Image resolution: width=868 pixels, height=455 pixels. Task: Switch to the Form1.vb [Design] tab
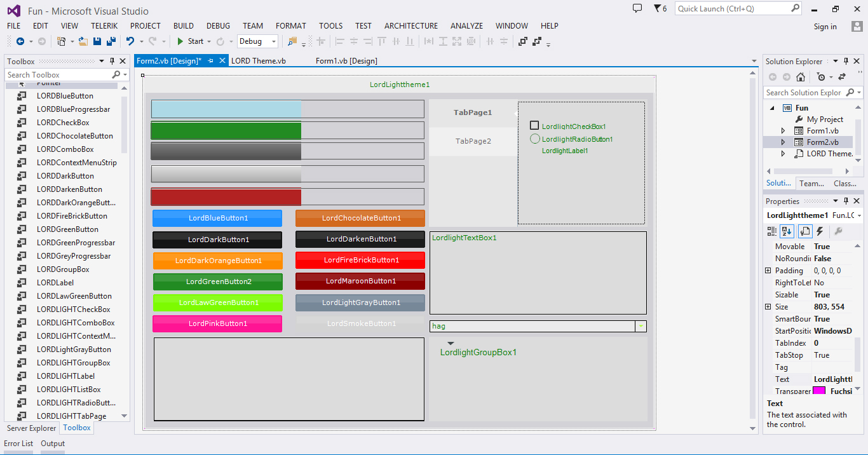[x=346, y=61]
